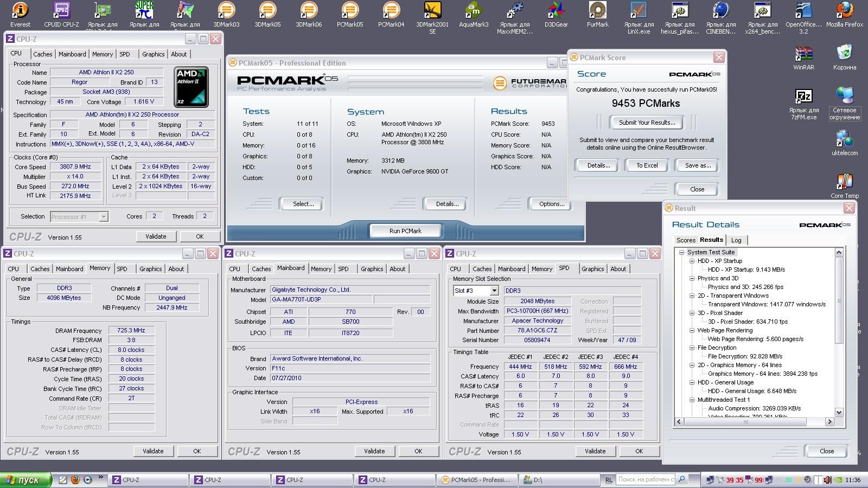Click right arrow of results tree horizontal scrollbar
Screen dimensions: 868x488
(829, 422)
